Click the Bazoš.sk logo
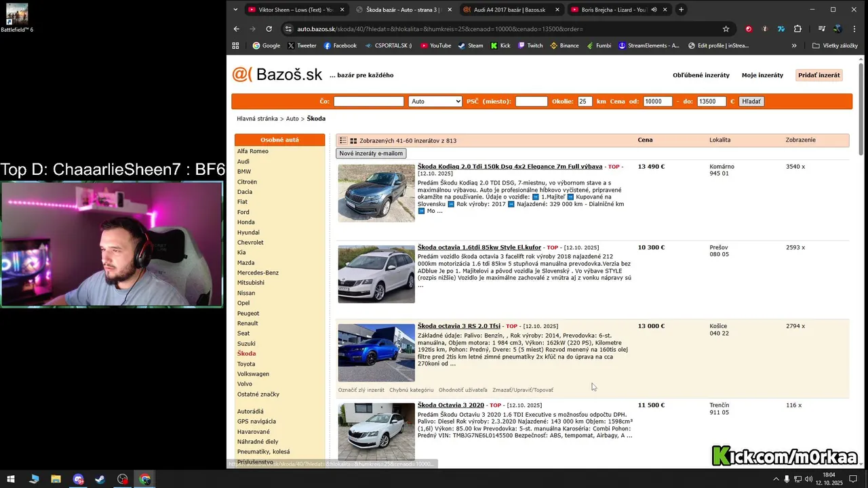The height and width of the screenshot is (488, 868). 277,75
